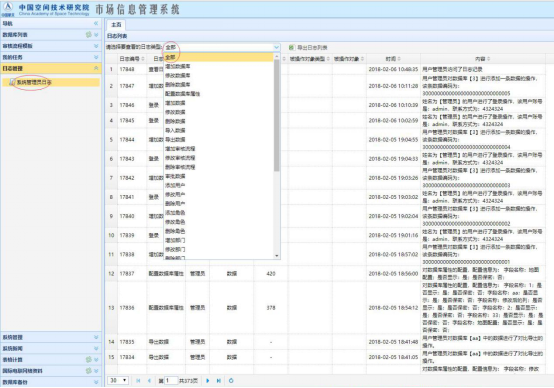554x388 pixels.
Task: Click value 378 in row 13
Action: [x=271, y=308]
